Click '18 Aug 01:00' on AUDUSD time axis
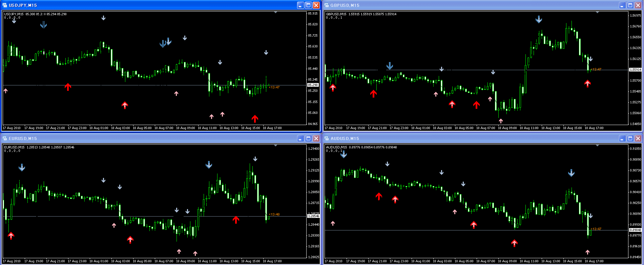This screenshot has width=644, height=265. [421, 261]
